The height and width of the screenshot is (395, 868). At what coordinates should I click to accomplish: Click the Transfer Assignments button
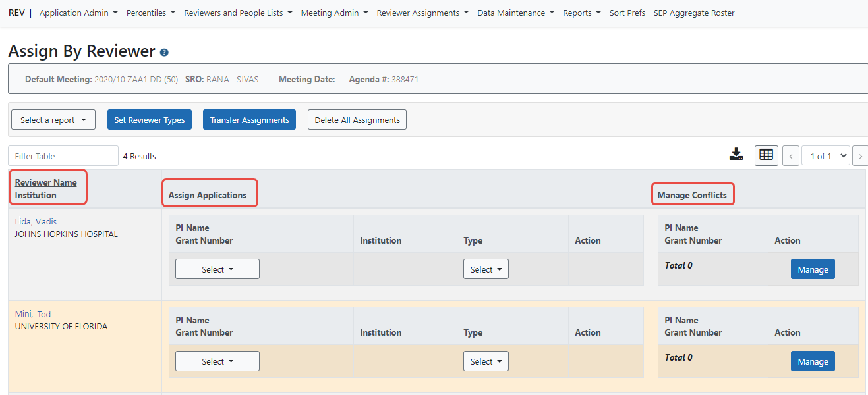[x=249, y=120]
